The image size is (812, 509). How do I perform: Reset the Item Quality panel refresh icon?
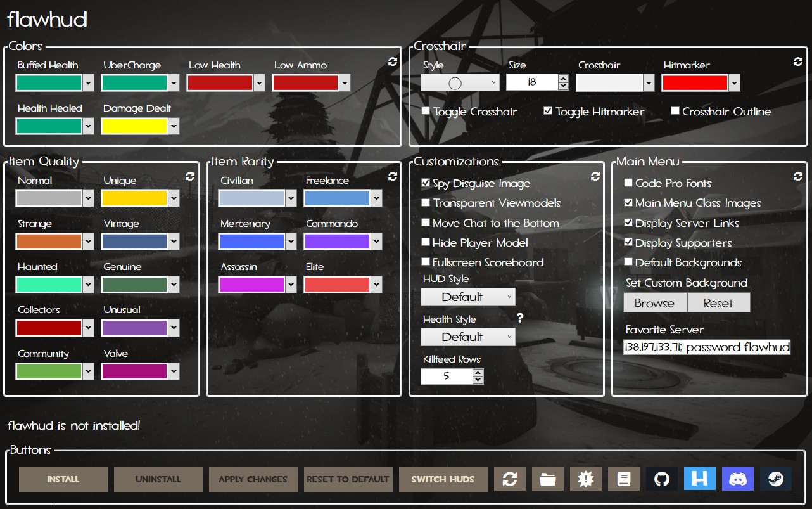[189, 177]
